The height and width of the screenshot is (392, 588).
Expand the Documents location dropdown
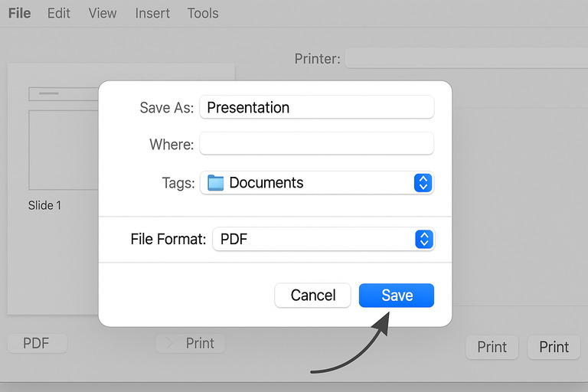tap(316, 183)
